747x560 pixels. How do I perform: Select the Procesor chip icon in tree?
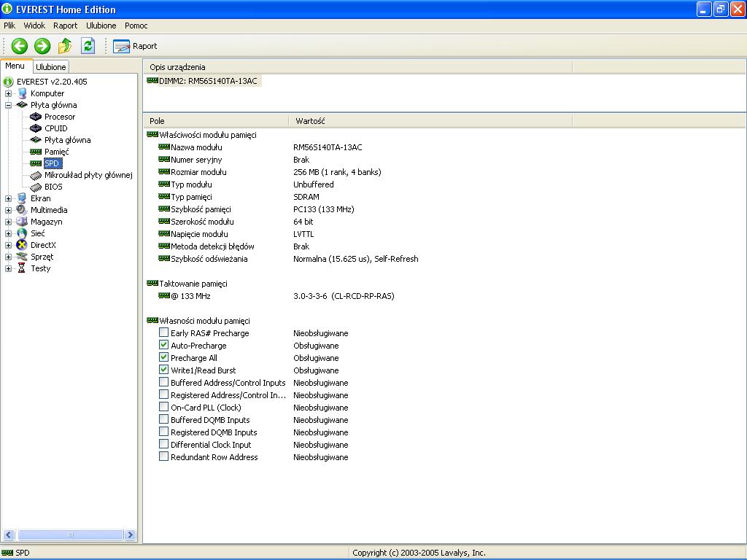(36, 117)
